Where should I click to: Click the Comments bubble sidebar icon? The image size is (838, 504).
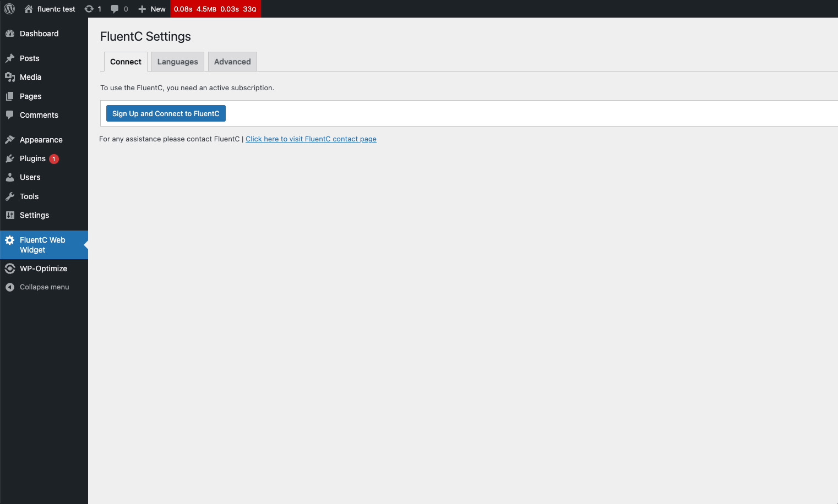pos(10,115)
